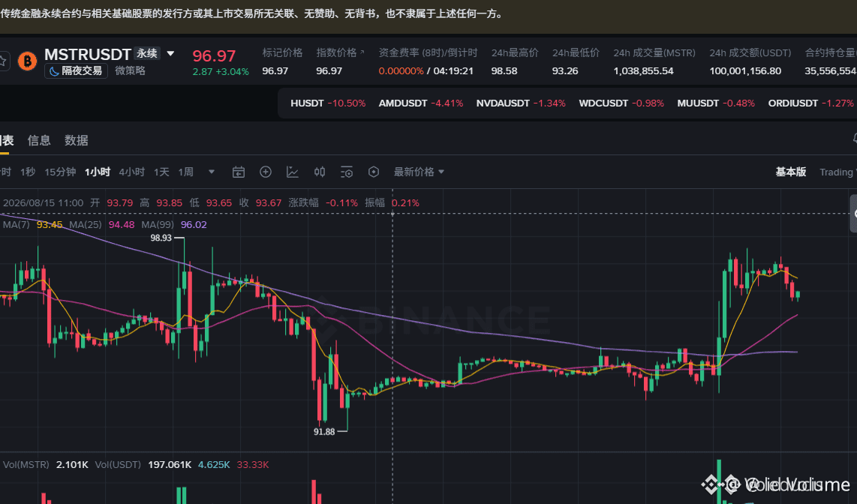Click the NVDAUSDT -1.34% ticker
The height and width of the screenshot is (504, 857).
[521, 103]
